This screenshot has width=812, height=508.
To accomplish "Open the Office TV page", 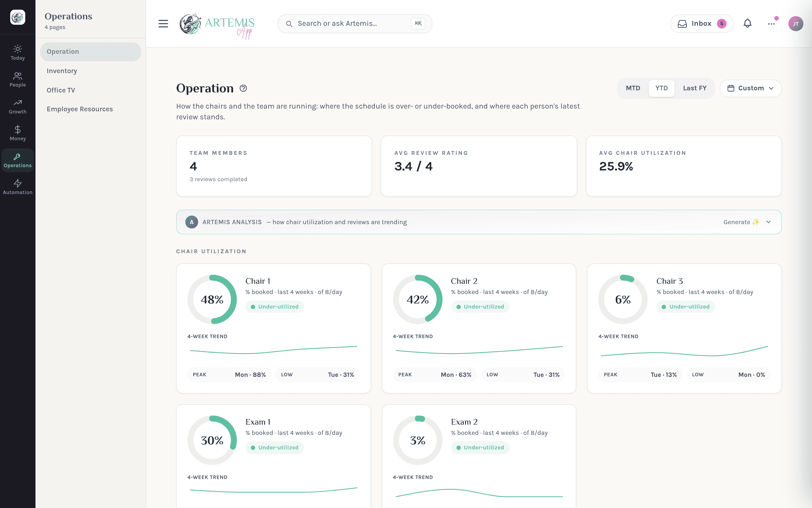I will coord(90,90).
